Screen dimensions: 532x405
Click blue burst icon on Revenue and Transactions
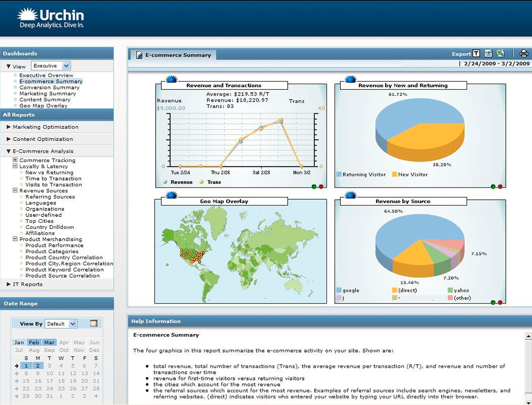(x=172, y=79)
